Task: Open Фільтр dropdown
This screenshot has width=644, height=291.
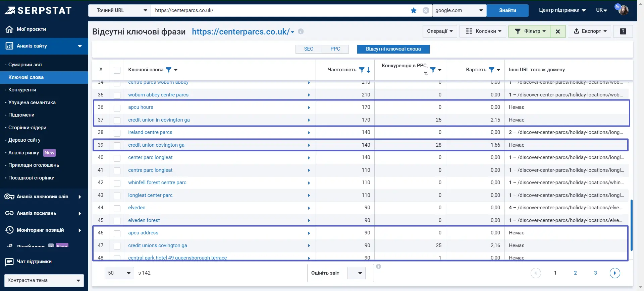Action: pos(529,31)
